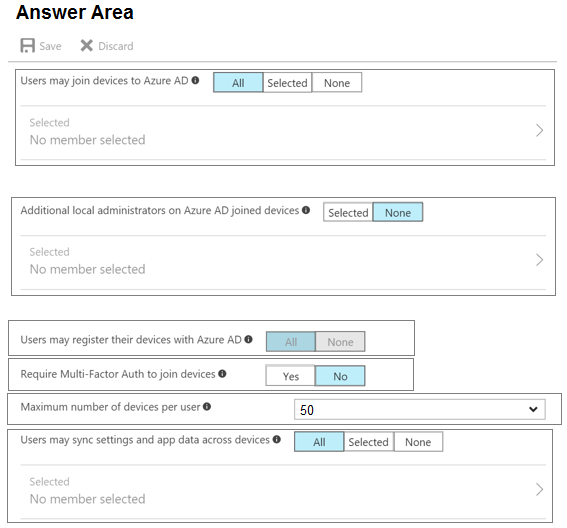This screenshot has width=567, height=528.
Task: Expand member selection under join devices
Action: click(x=283, y=132)
